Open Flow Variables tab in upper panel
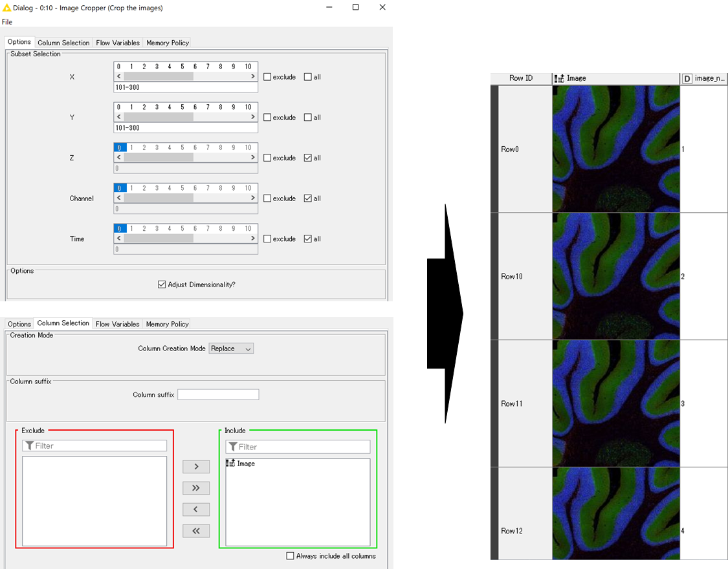The width and height of the screenshot is (728, 569). click(x=118, y=43)
